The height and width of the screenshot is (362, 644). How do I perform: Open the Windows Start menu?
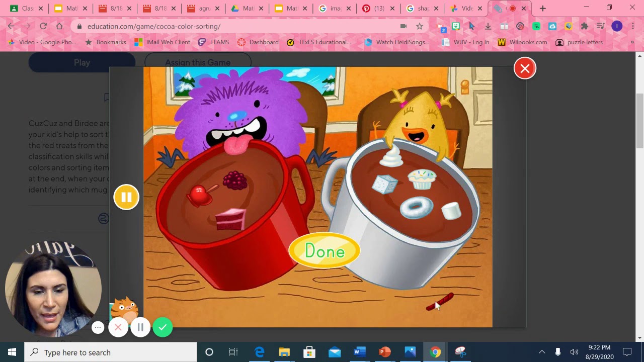pos(12,352)
